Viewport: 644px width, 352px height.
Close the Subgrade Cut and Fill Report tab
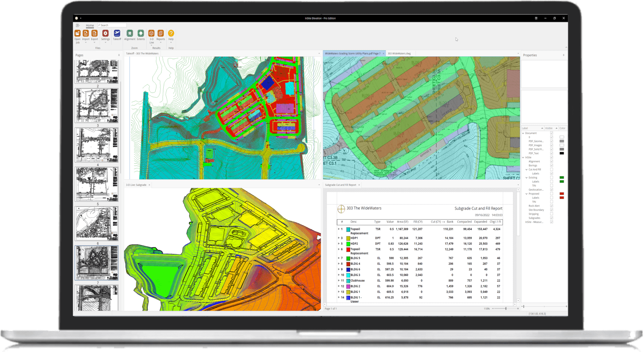click(x=359, y=185)
